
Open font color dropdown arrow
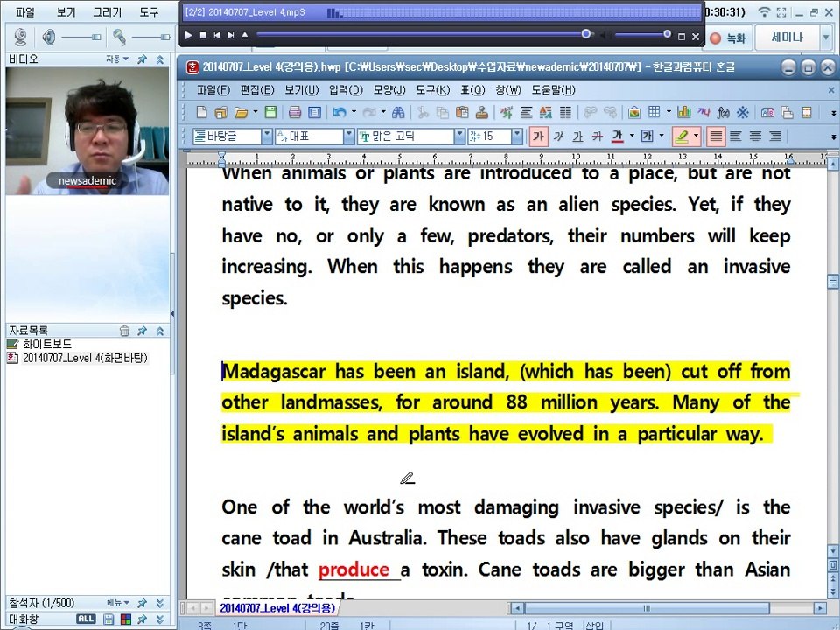(x=632, y=136)
